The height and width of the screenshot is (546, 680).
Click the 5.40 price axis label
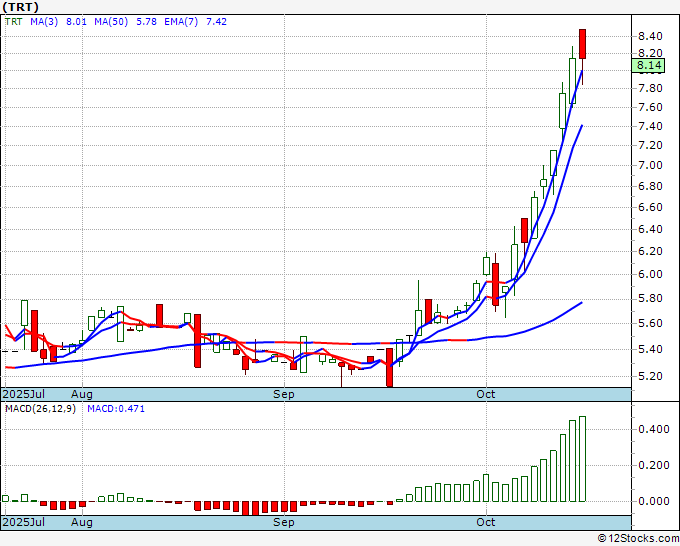pyautogui.click(x=650, y=350)
